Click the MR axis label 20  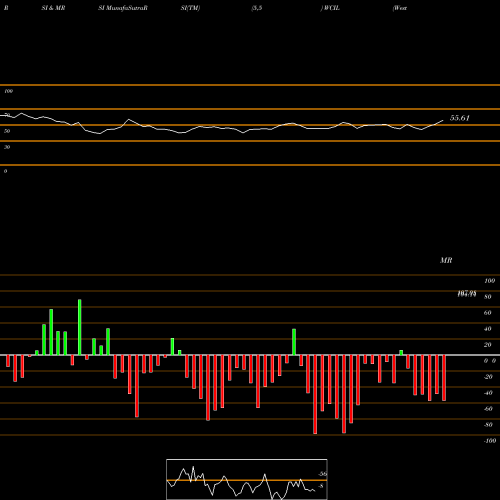click(488, 345)
